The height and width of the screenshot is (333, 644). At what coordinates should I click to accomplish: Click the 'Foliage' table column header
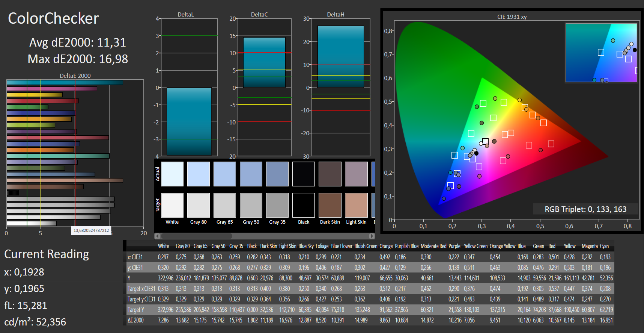[x=322, y=246]
